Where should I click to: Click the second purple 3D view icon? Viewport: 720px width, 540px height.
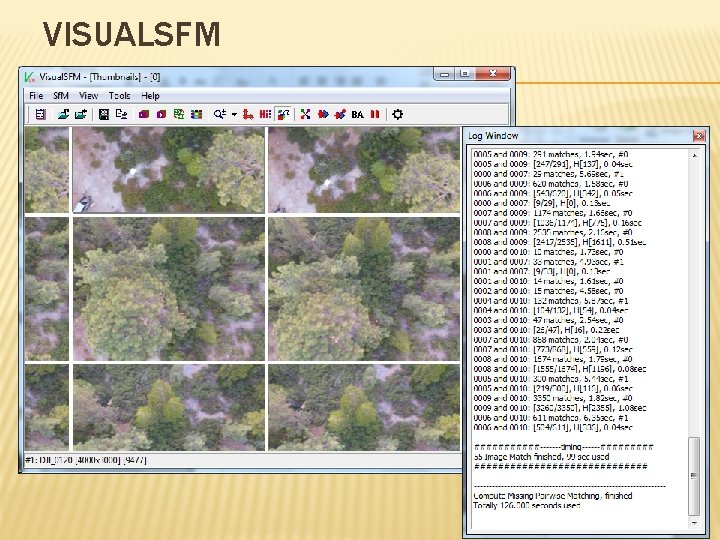[161, 114]
